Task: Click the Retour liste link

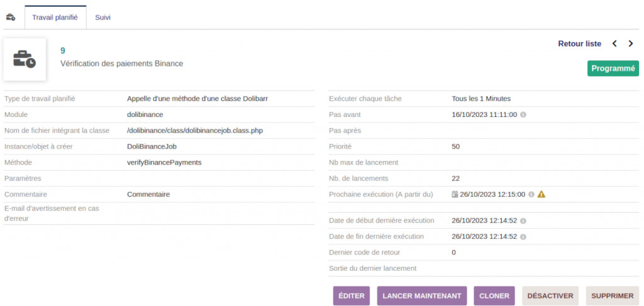Action: click(579, 44)
